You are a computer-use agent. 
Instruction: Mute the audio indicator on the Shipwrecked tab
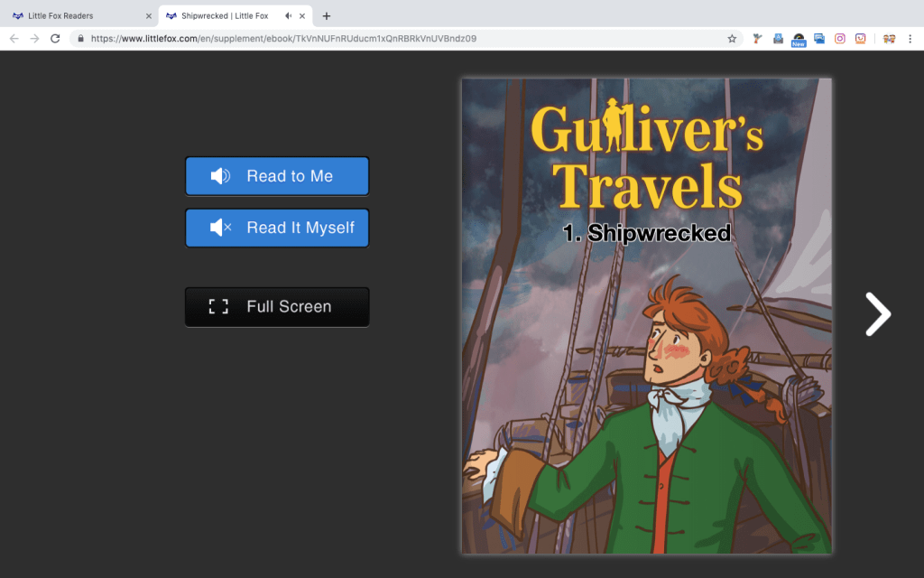click(288, 16)
